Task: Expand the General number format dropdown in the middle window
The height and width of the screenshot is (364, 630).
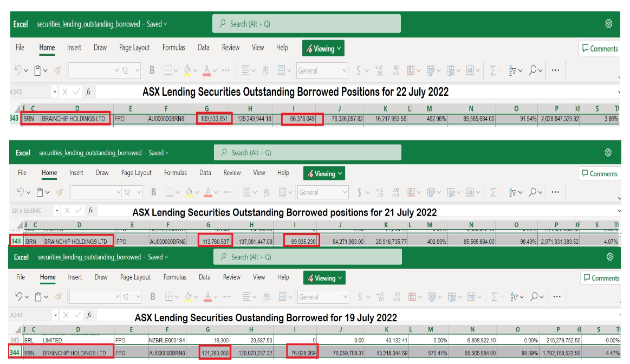Action: [x=343, y=192]
